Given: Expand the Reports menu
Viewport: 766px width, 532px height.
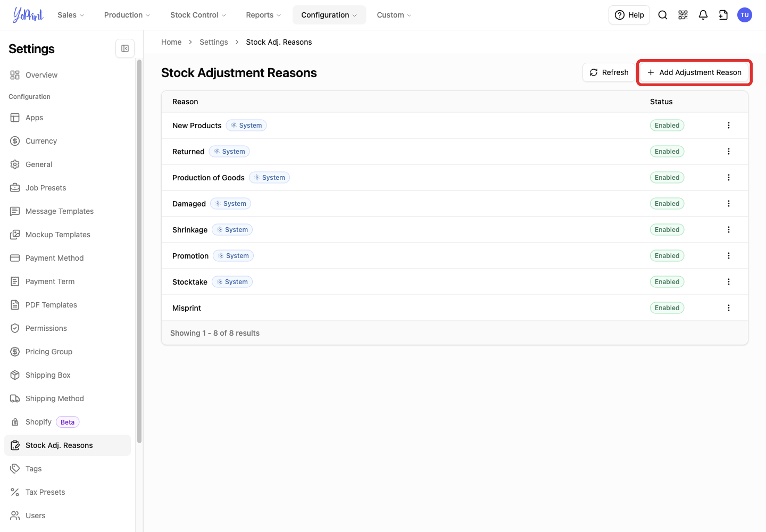Looking at the screenshot, I should pos(263,15).
